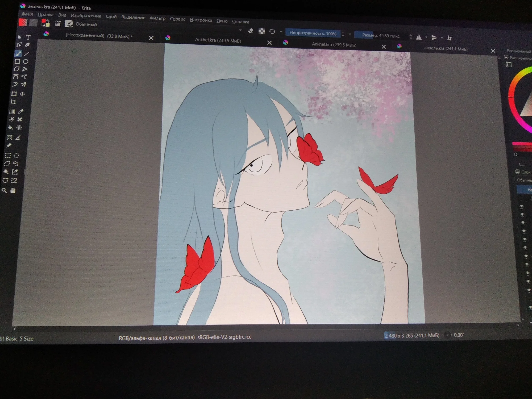Select the Pan hand tool
This screenshot has height=399, width=532.
tap(13, 190)
